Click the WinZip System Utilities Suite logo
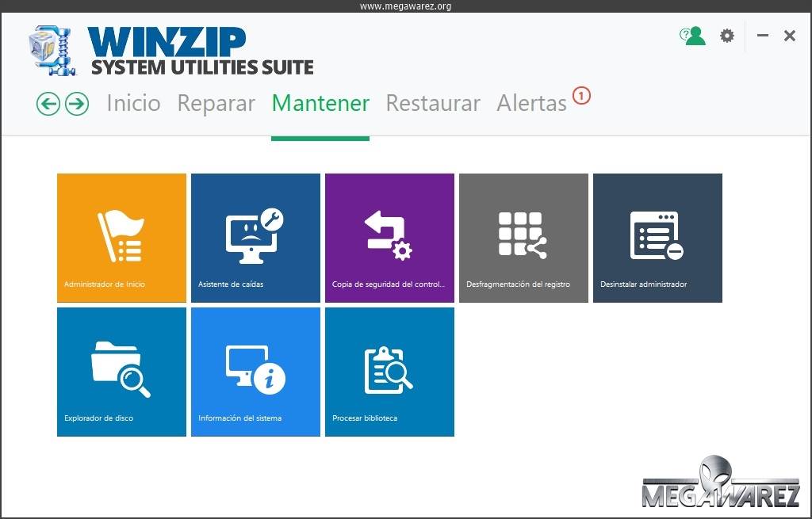 point(171,51)
